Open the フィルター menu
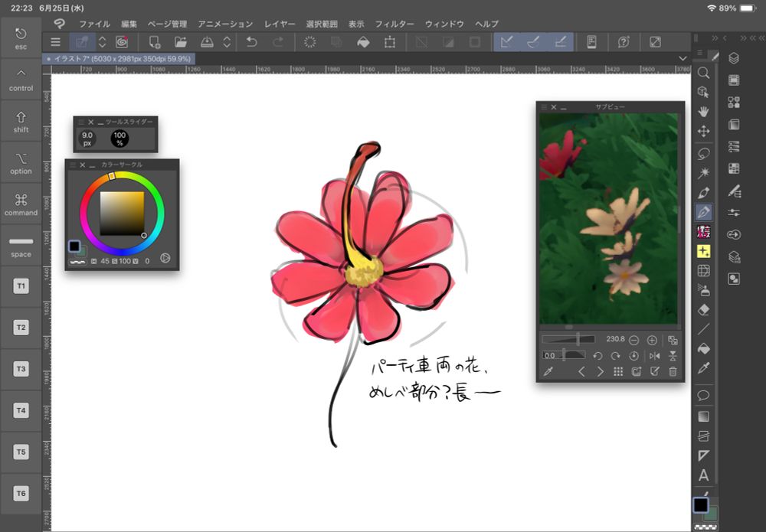 394,24
